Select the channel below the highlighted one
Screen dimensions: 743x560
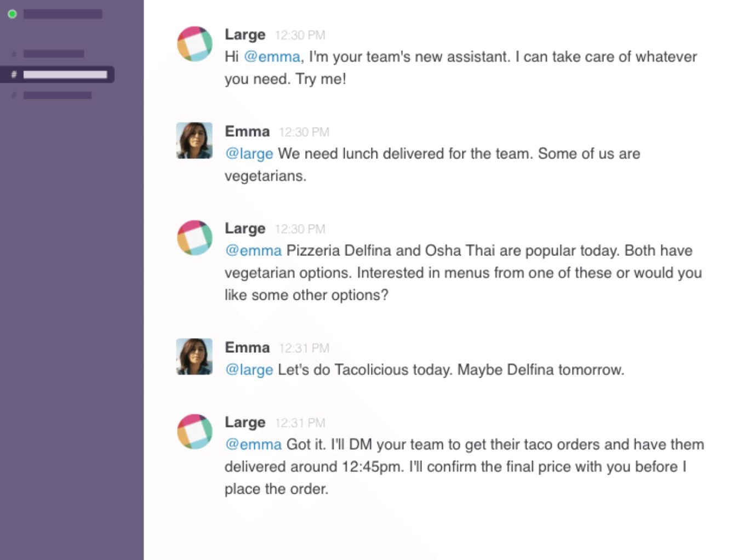tap(56, 95)
